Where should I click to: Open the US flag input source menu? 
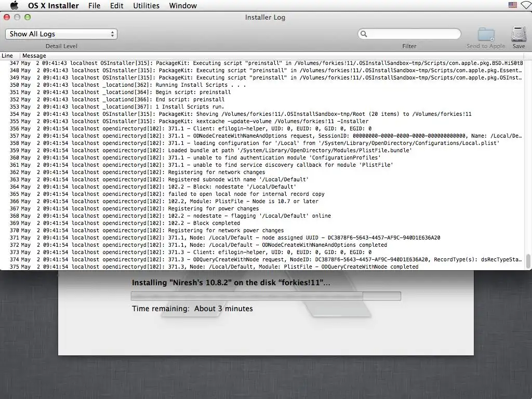click(x=513, y=5)
